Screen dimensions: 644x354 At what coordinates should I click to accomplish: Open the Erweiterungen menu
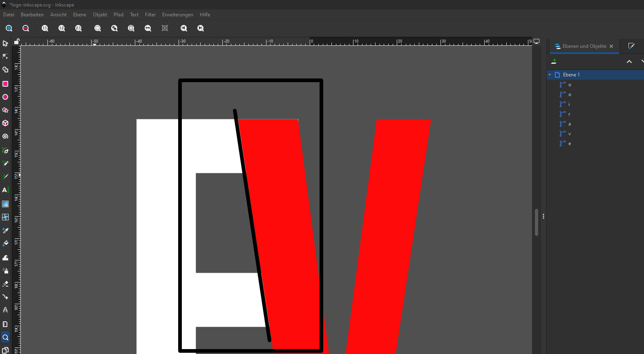pyautogui.click(x=177, y=15)
